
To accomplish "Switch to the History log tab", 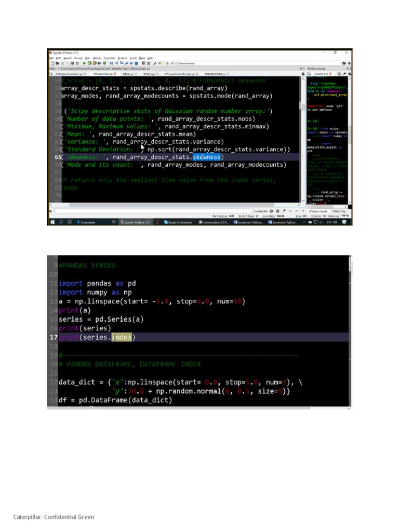I will [339, 211].
